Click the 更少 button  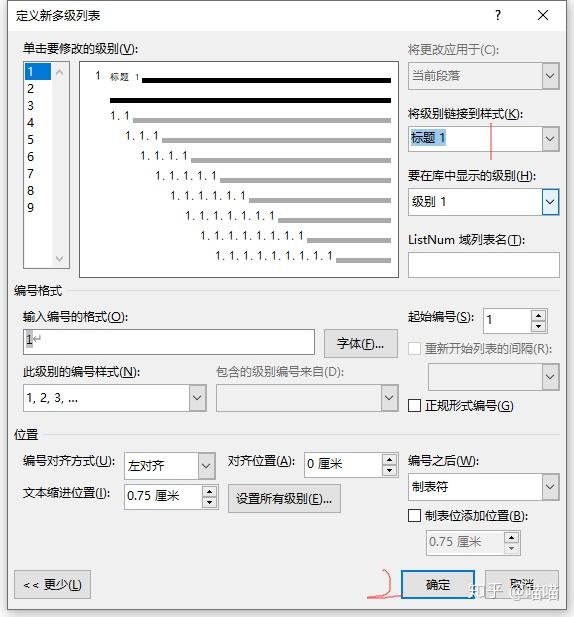[x=52, y=584]
